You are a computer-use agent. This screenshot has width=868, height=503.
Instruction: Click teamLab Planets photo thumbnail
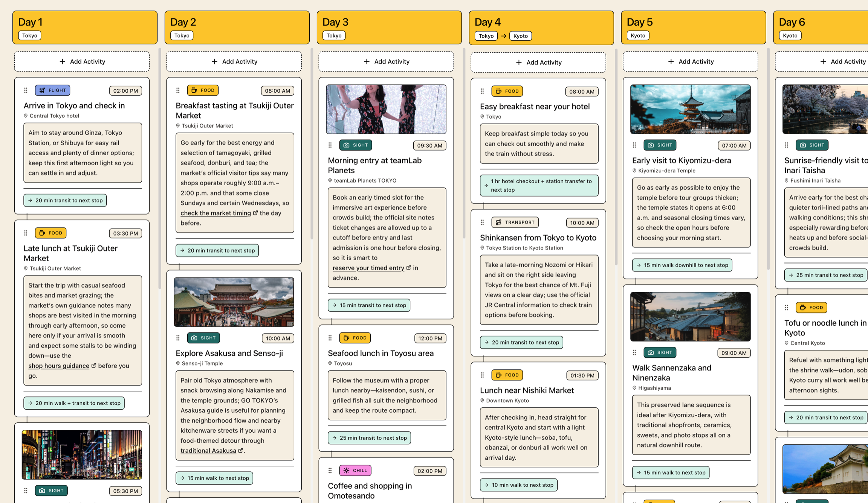coord(386,109)
